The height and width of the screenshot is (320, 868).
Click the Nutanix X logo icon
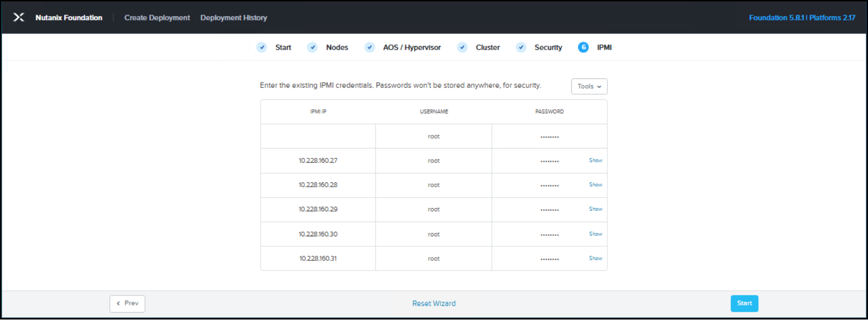click(x=18, y=17)
